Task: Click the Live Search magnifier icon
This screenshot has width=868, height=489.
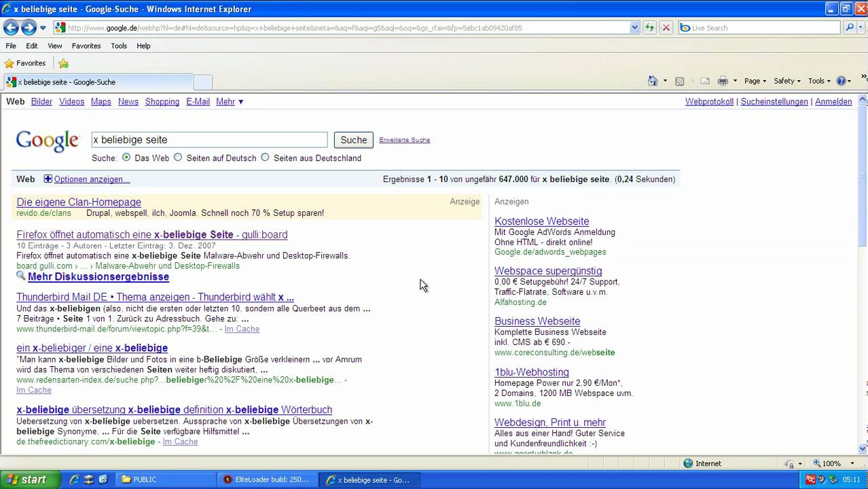Action: click(849, 28)
